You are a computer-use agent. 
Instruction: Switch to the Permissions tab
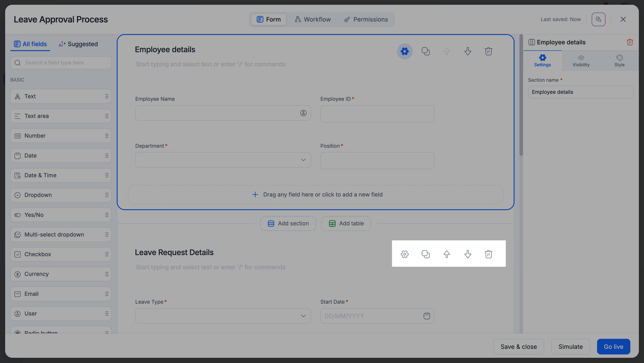tap(366, 19)
